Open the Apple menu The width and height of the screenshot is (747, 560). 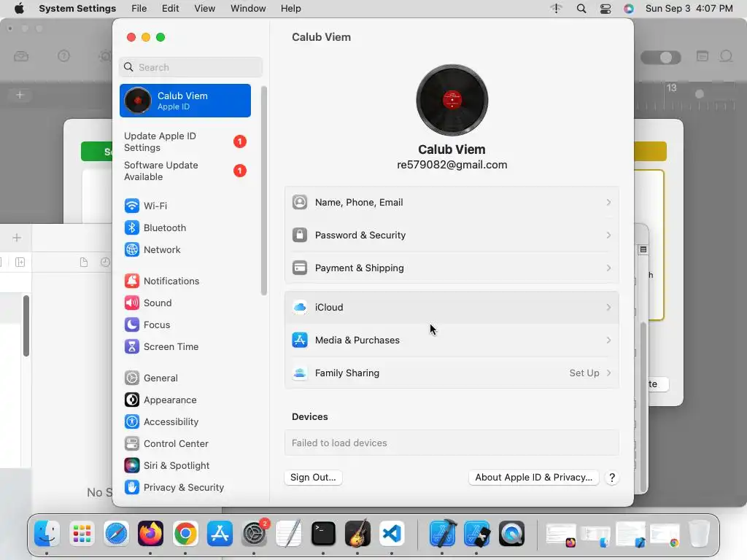[19, 9]
